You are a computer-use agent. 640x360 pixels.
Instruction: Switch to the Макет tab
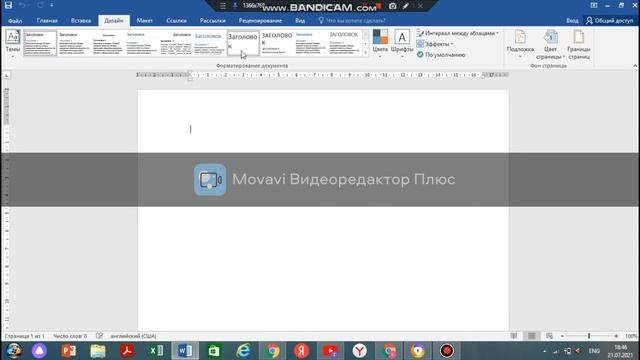click(145, 20)
